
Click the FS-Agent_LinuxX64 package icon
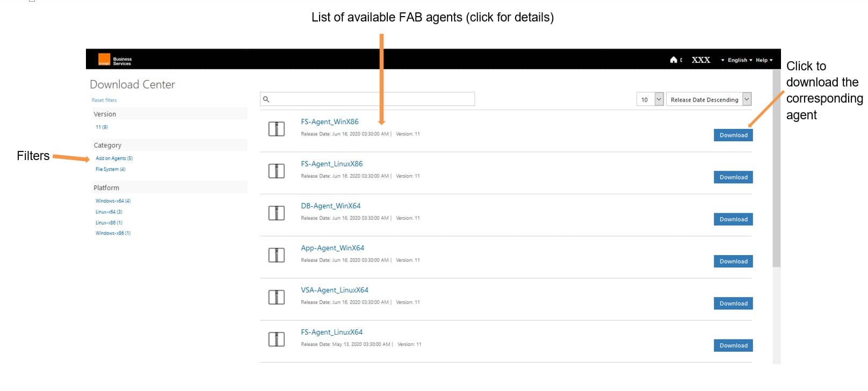click(x=276, y=339)
